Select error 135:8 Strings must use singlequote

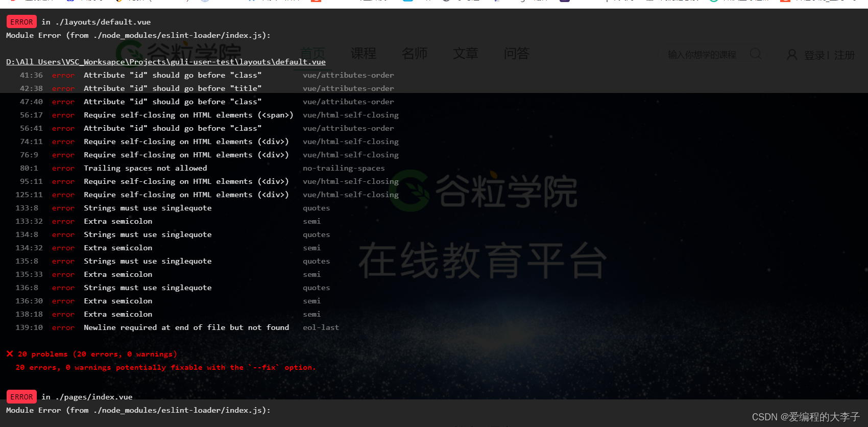pyautogui.click(x=173, y=261)
